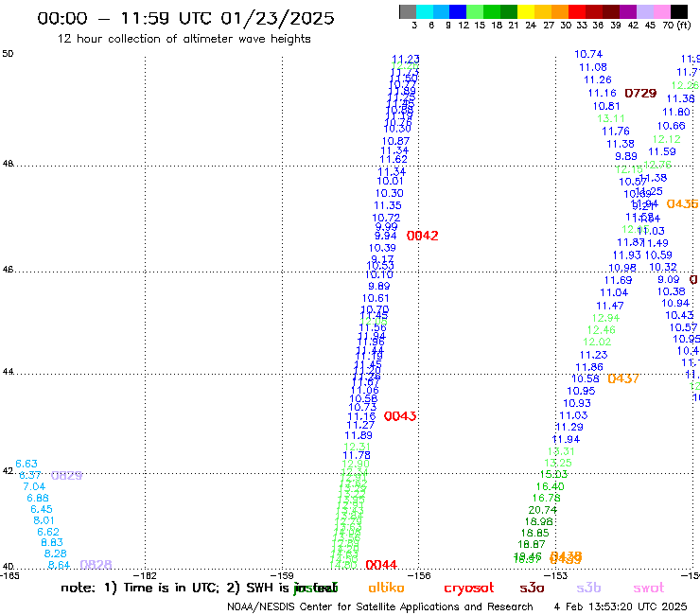700x615 pixels.
Task: Click the light blue value 8.64
Action: click(x=59, y=565)
